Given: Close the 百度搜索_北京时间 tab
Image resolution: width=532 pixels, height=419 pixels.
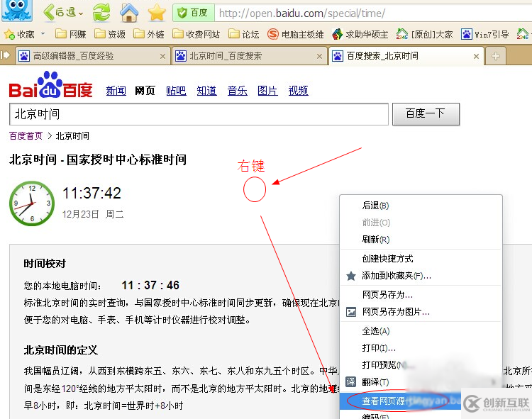Looking at the screenshot, I should pos(477,56).
